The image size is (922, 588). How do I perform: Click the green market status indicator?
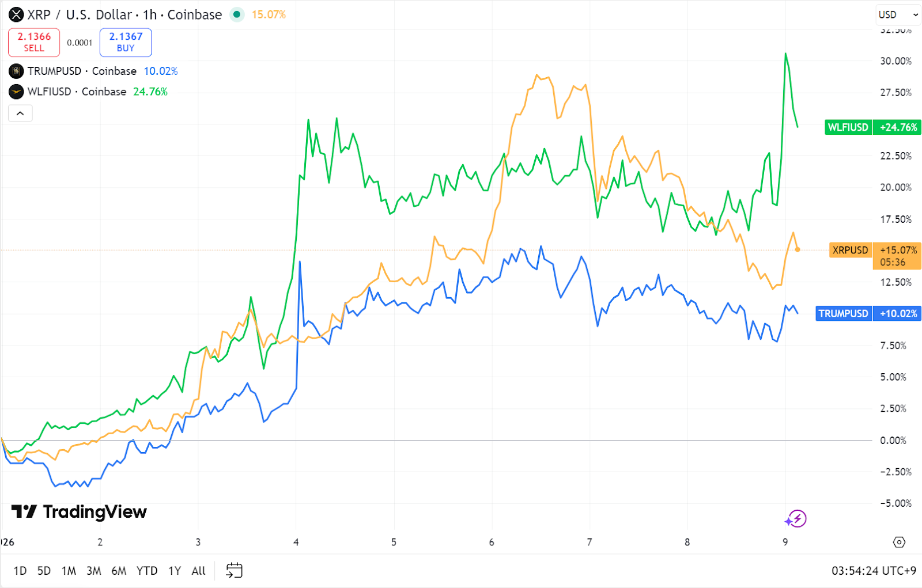[237, 15]
